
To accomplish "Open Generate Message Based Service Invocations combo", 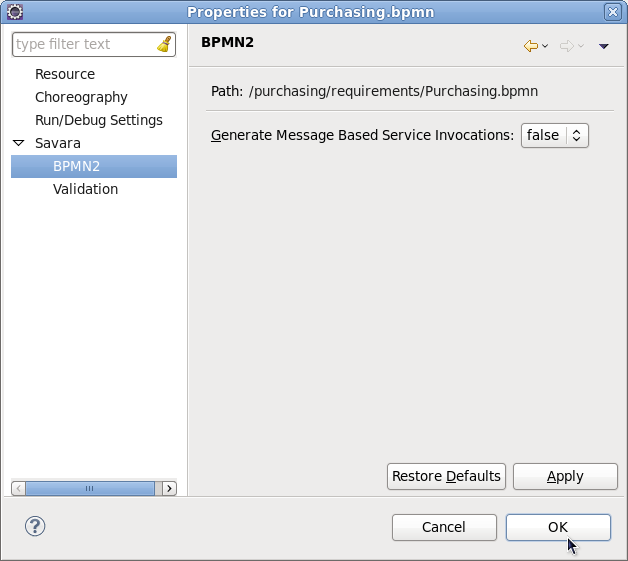I will click(x=554, y=135).
